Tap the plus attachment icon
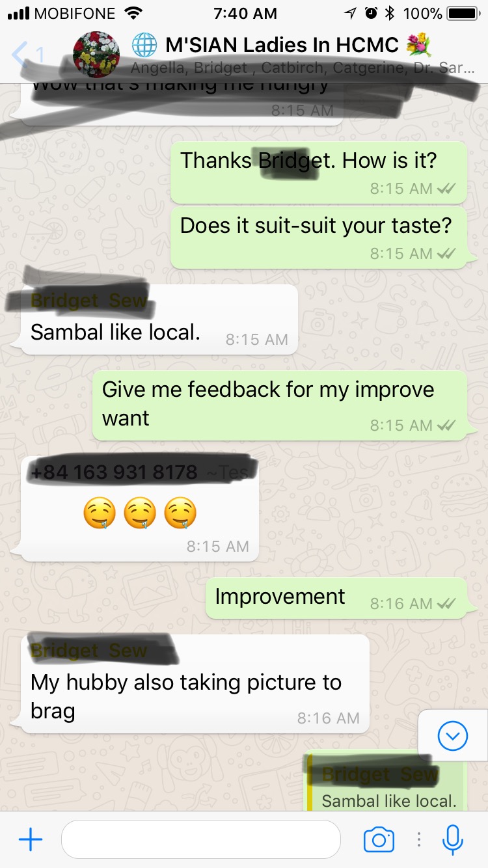The image size is (488, 868). (x=31, y=839)
